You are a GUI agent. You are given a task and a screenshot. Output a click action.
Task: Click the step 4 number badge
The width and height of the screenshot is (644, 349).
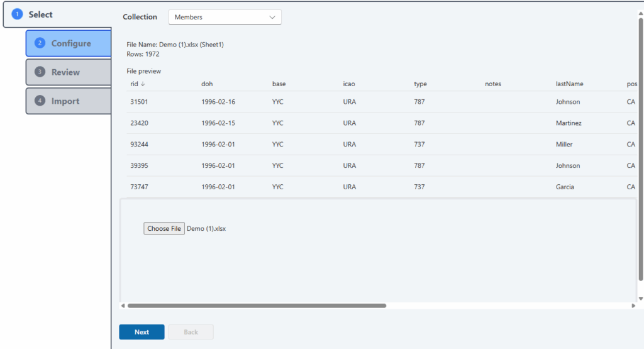click(40, 101)
